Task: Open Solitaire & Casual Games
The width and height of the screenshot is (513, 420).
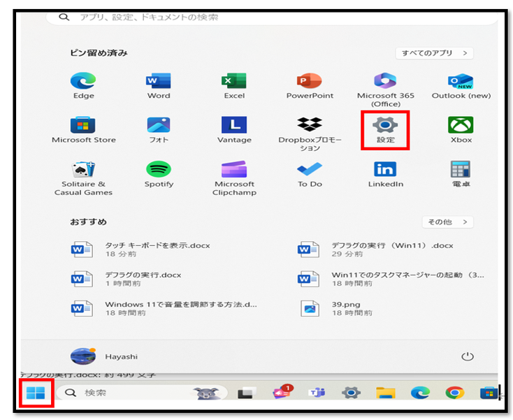Action: click(x=83, y=178)
